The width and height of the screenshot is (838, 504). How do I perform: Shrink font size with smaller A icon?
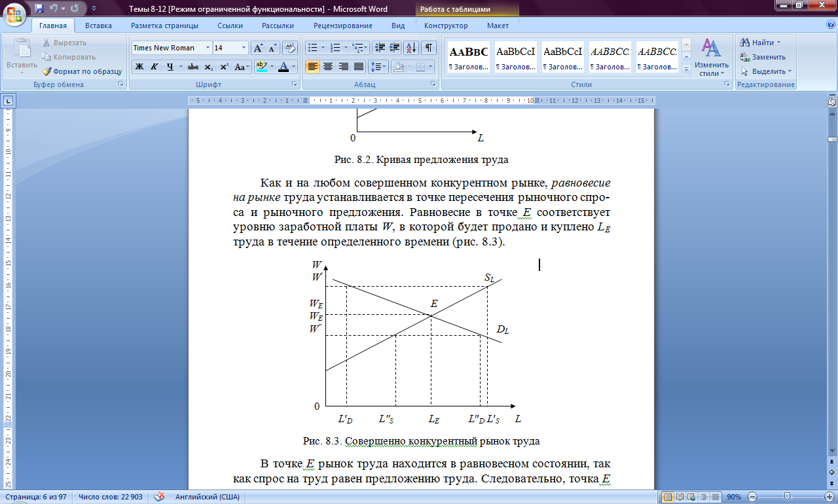click(x=272, y=48)
